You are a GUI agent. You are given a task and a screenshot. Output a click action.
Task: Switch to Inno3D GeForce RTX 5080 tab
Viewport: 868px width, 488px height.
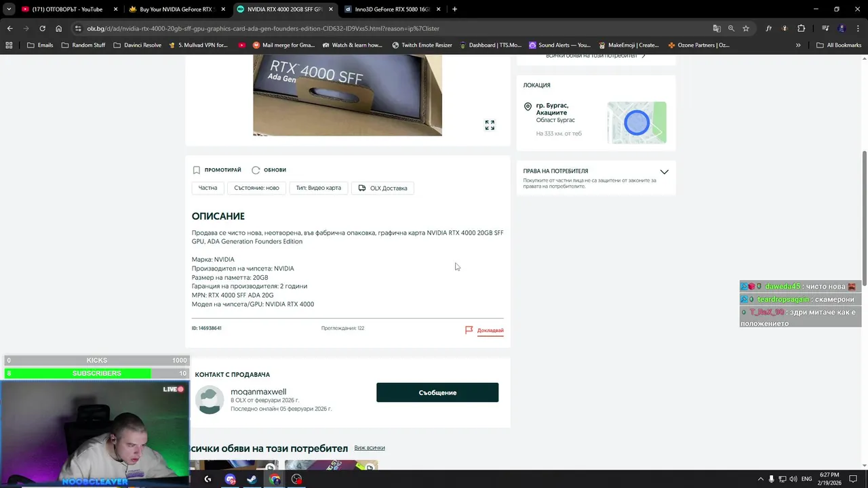(x=392, y=9)
